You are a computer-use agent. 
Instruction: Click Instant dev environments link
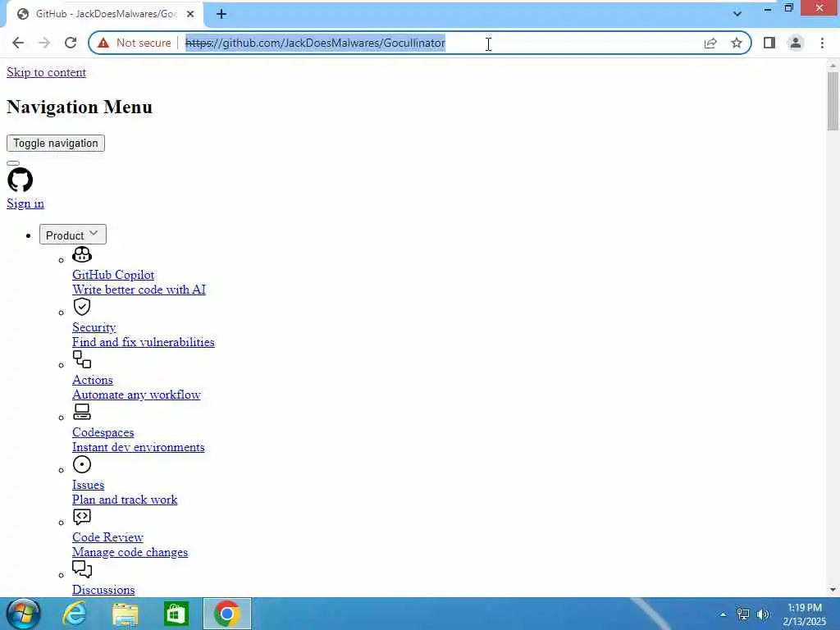tap(138, 447)
